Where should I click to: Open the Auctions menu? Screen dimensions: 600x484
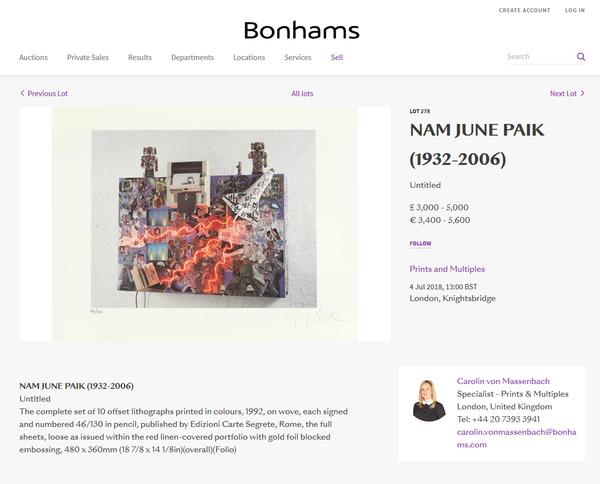point(33,57)
